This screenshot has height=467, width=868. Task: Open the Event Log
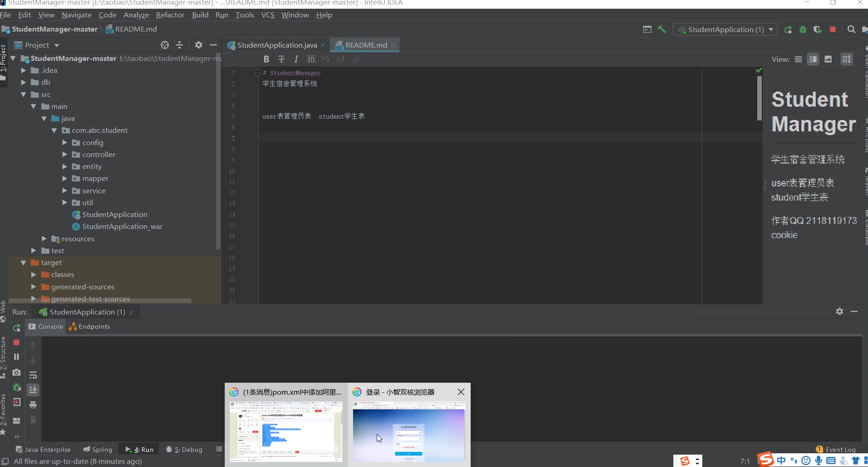point(836,450)
